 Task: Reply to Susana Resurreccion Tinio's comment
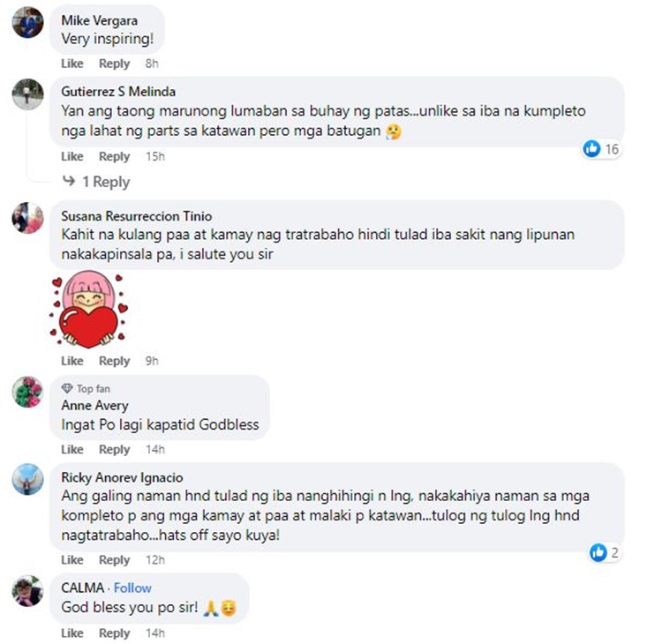tap(115, 361)
